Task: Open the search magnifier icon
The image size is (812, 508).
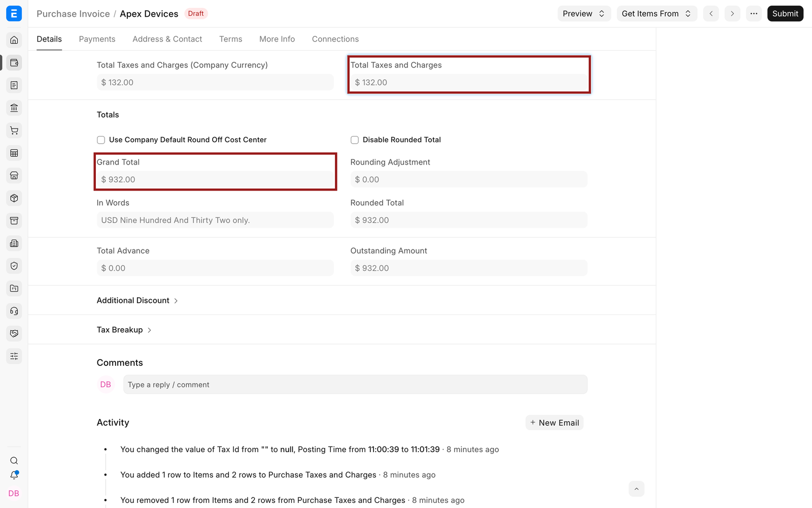Action: (14, 461)
